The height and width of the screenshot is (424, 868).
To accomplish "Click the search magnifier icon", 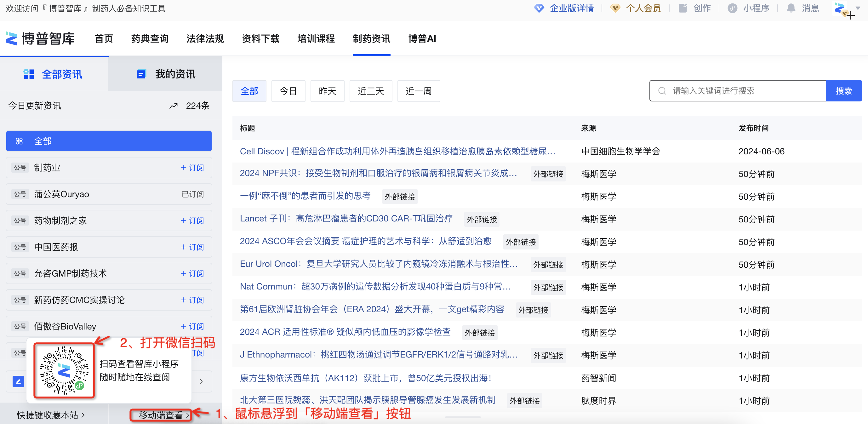I will (662, 91).
